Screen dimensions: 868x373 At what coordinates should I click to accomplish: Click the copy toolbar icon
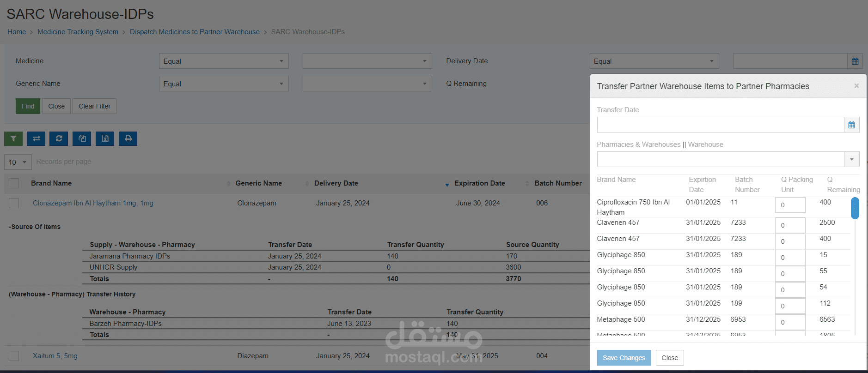(82, 138)
